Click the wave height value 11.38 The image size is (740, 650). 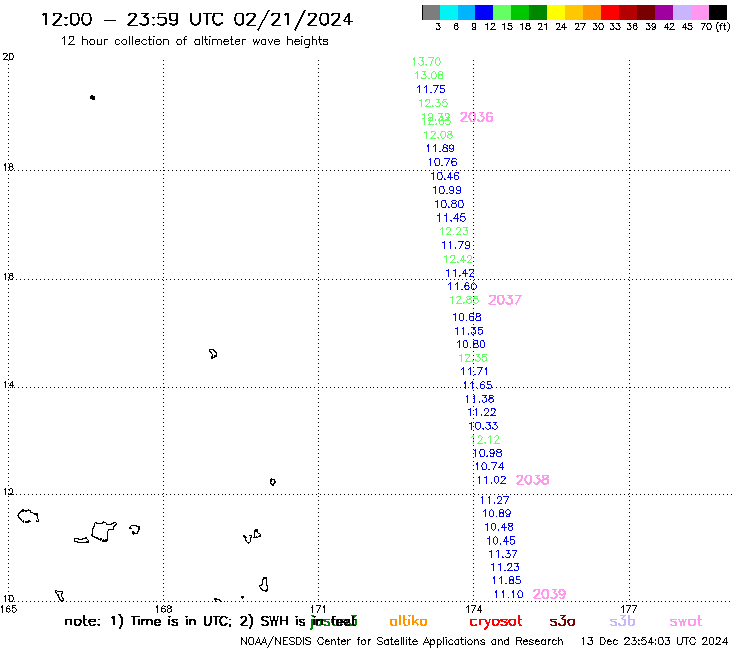pos(480,399)
